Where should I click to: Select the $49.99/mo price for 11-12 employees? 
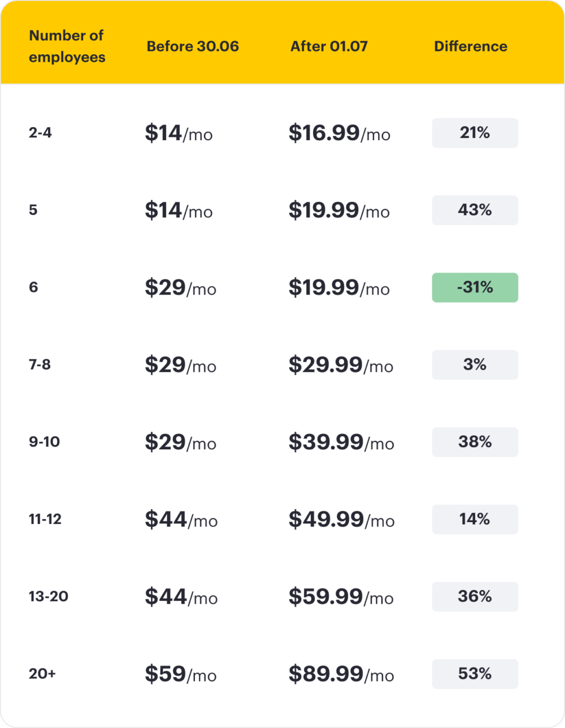pos(341,519)
